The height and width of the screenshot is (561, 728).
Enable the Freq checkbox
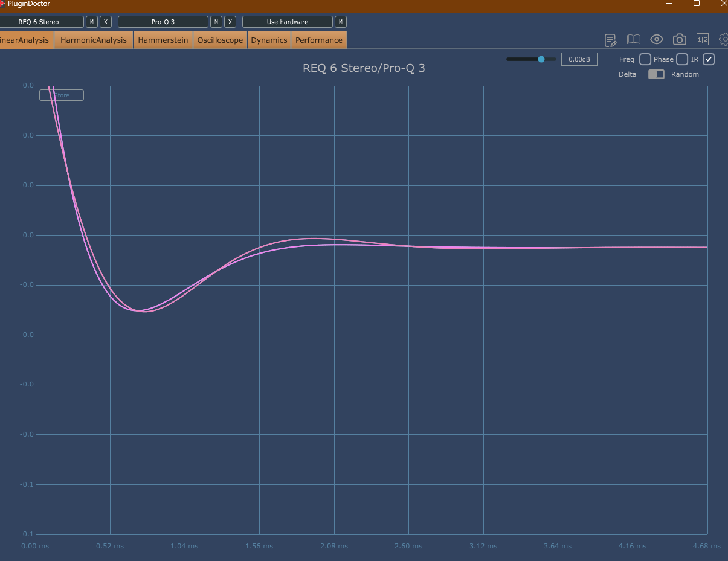645,59
